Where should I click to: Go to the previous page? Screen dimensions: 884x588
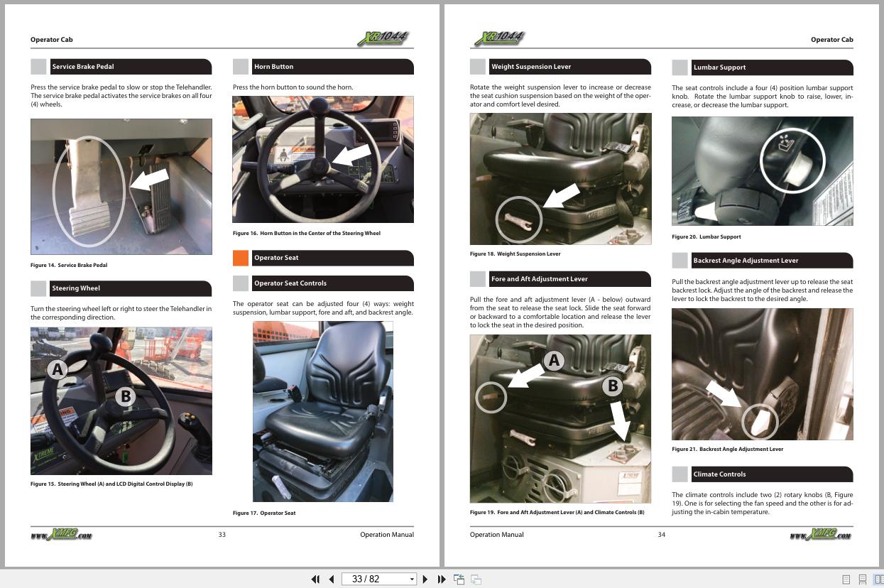pyautogui.click(x=331, y=579)
